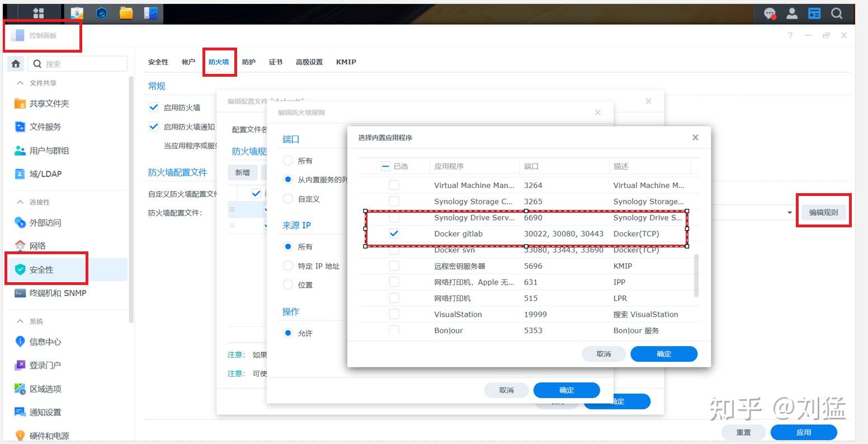Image resolution: width=868 pixels, height=444 pixels.
Task: Confirm the 选择内置应用程序 dialog with 确定
Action: pyautogui.click(x=664, y=354)
